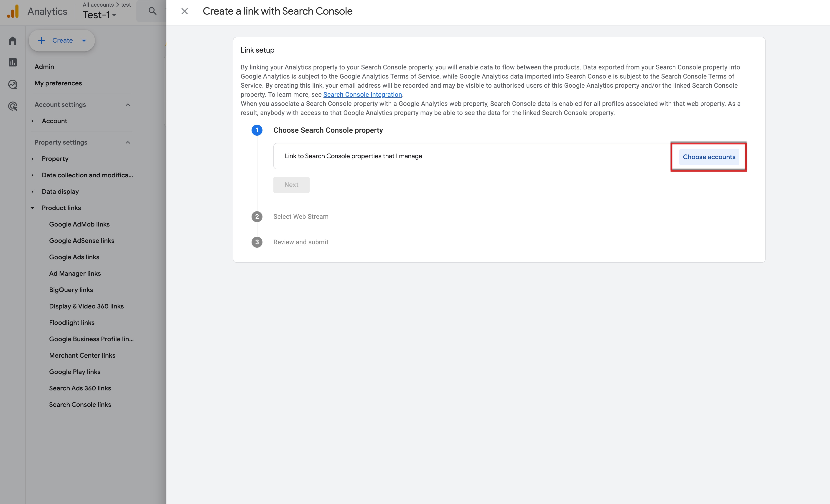Screen dimensions: 830x504
Task: Click the Next button
Action: click(291, 185)
